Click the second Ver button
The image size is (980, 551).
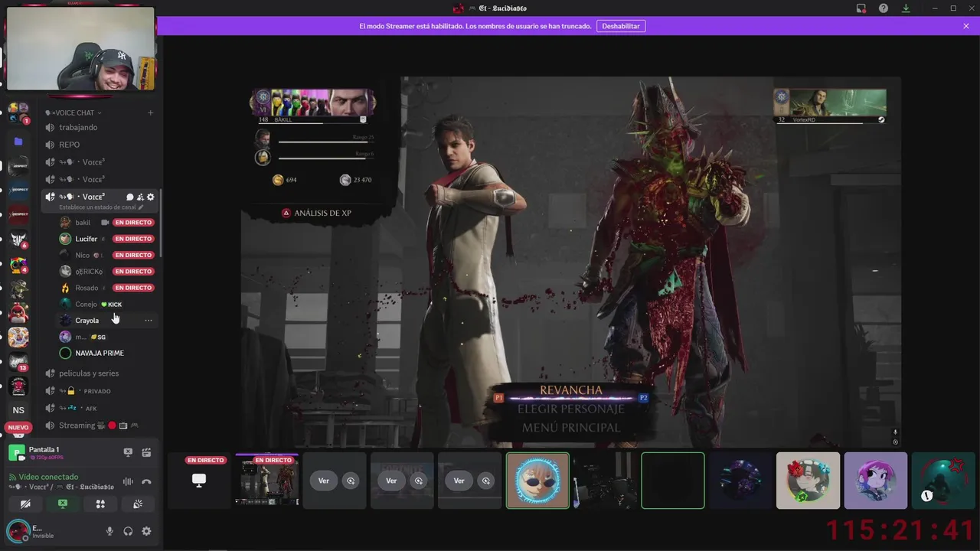coord(391,481)
